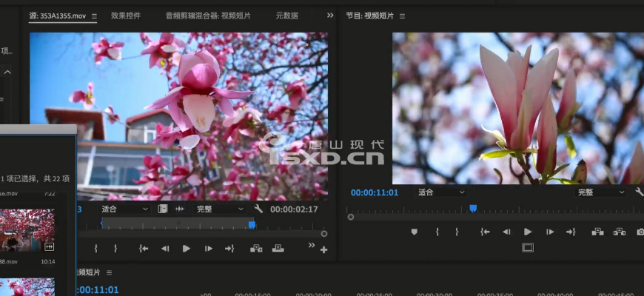The height and width of the screenshot is (296, 644).
Task: Click the Insert button in Source monitor
Action: pyautogui.click(x=256, y=249)
